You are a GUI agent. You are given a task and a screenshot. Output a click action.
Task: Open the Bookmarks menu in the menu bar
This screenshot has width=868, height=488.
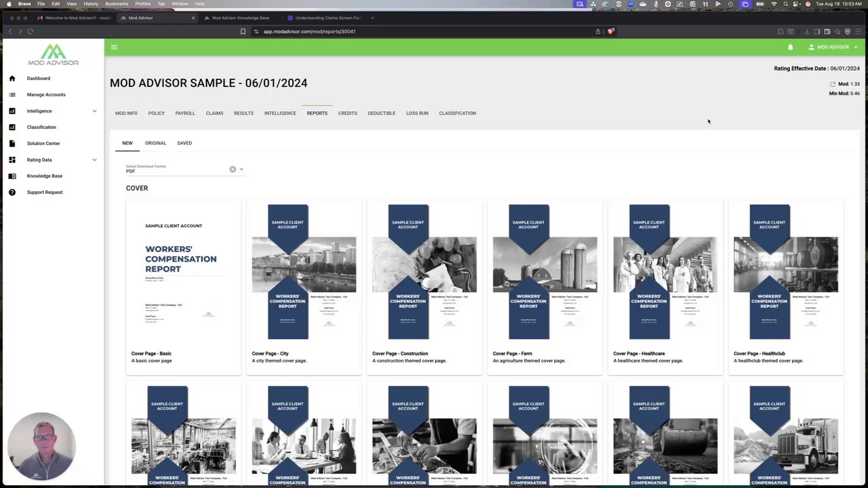(116, 4)
